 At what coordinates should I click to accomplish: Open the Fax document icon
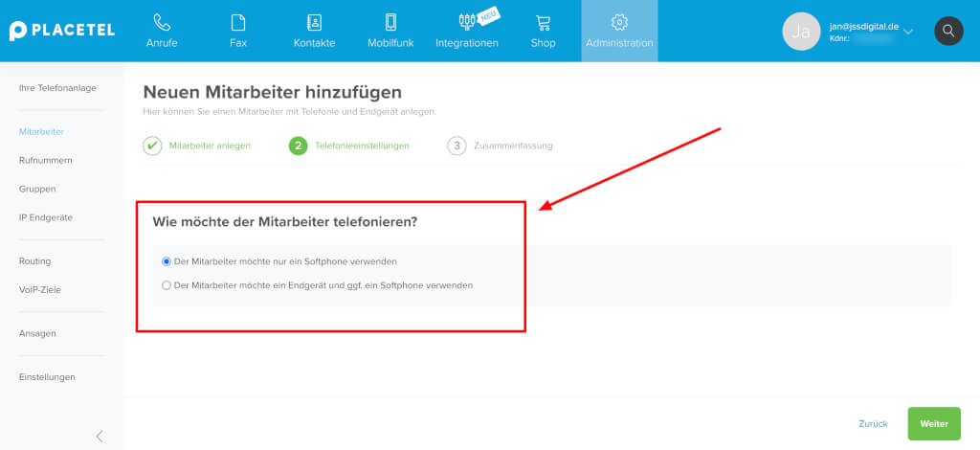point(238,23)
